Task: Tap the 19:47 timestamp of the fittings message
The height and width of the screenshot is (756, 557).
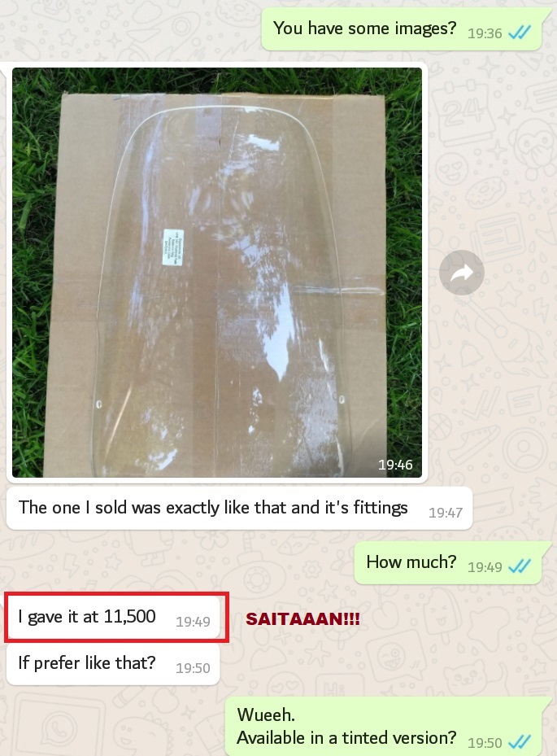Action: (446, 513)
